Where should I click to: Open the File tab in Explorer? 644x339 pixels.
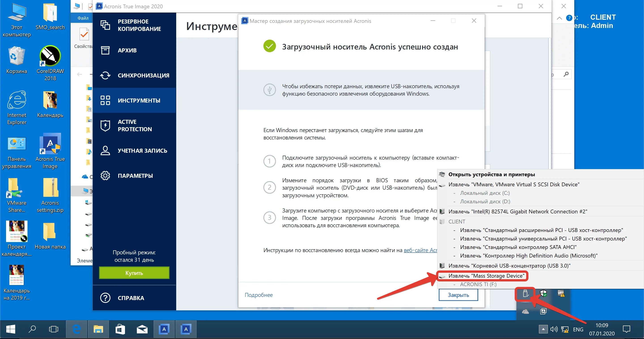83,18
